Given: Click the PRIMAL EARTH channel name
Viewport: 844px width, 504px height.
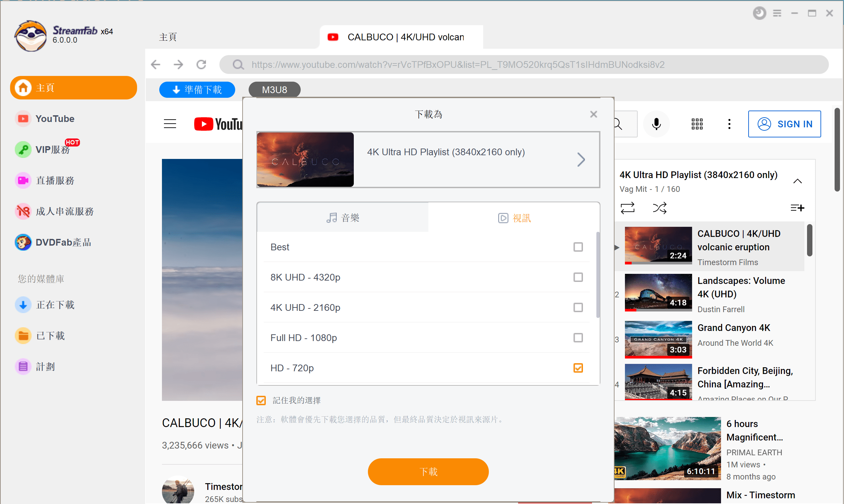Looking at the screenshot, I should 754,452.
